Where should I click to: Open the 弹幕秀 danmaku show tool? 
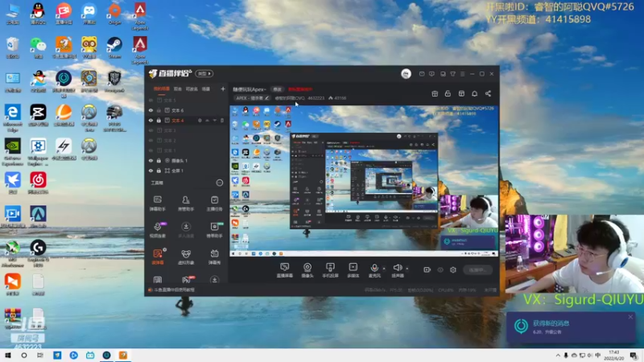click(x=214, y=257)
